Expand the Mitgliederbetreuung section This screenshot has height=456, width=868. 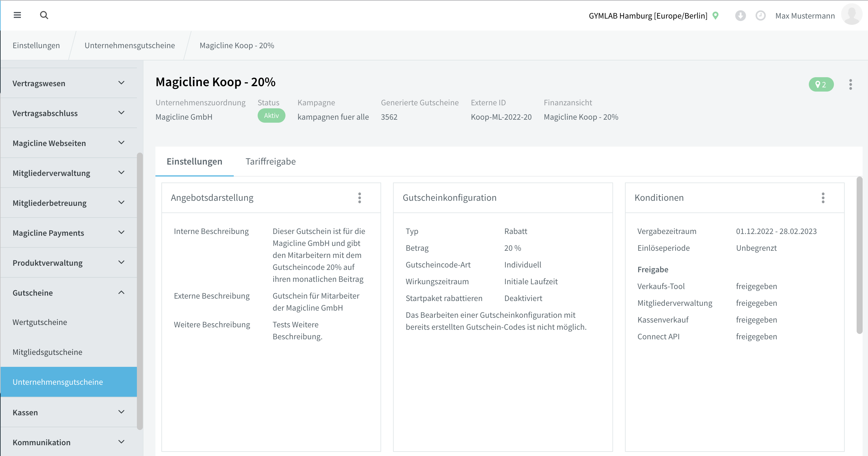pos(69,203)
